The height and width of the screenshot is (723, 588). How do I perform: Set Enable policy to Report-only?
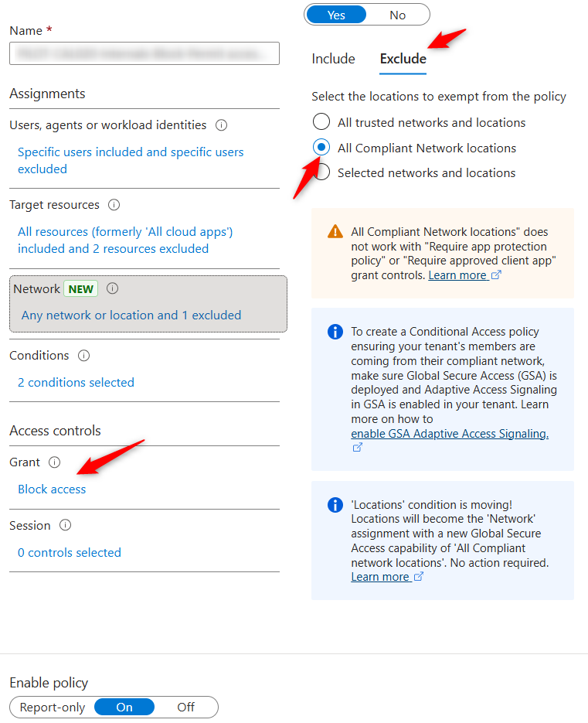click(x=53, y=707)
